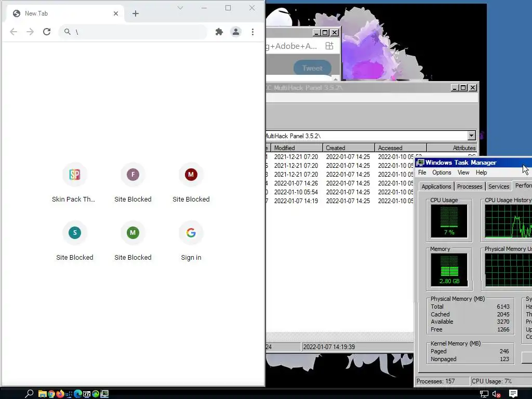
Task: Select modified date 2022-01-10 05:54
Action: [296, 192]
